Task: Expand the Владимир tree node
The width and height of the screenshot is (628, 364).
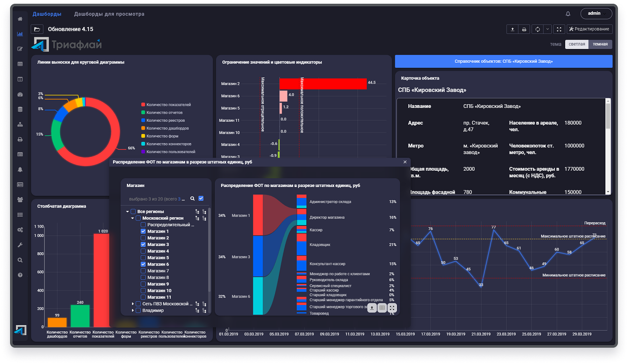Action: tap(133, 310)
